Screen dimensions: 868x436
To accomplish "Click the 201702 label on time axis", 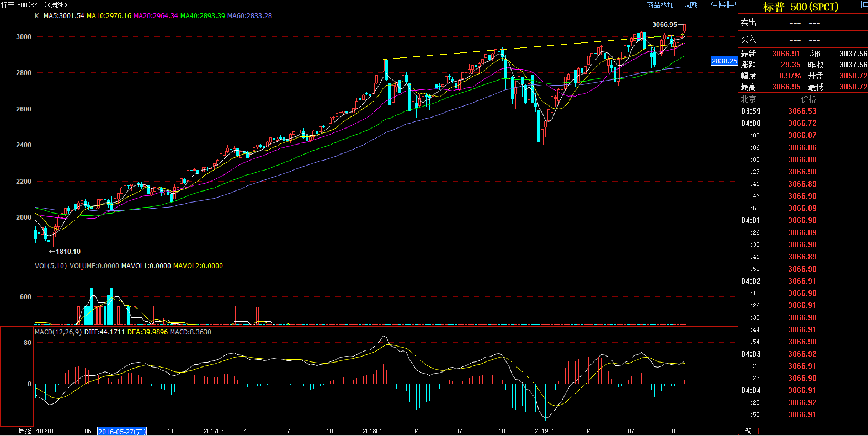I will tap(214, 432).
